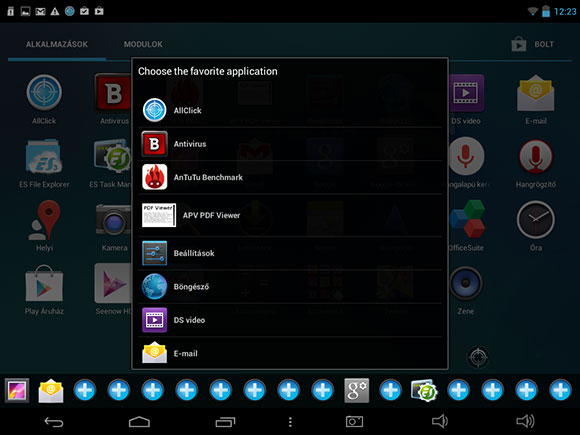The image size is (580, 435).
Task: Switch to the ALKALMAZÁSOK tab
Action: [x=57, y=44]
